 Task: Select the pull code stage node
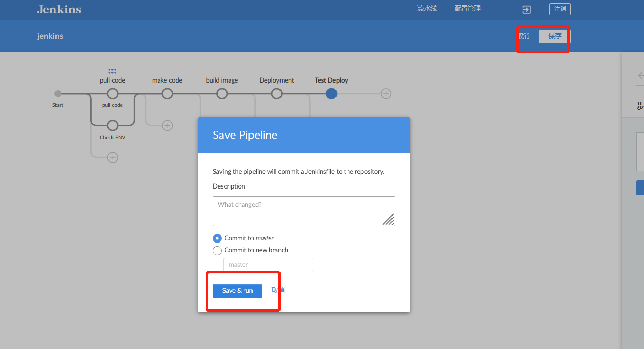[113, 94]
